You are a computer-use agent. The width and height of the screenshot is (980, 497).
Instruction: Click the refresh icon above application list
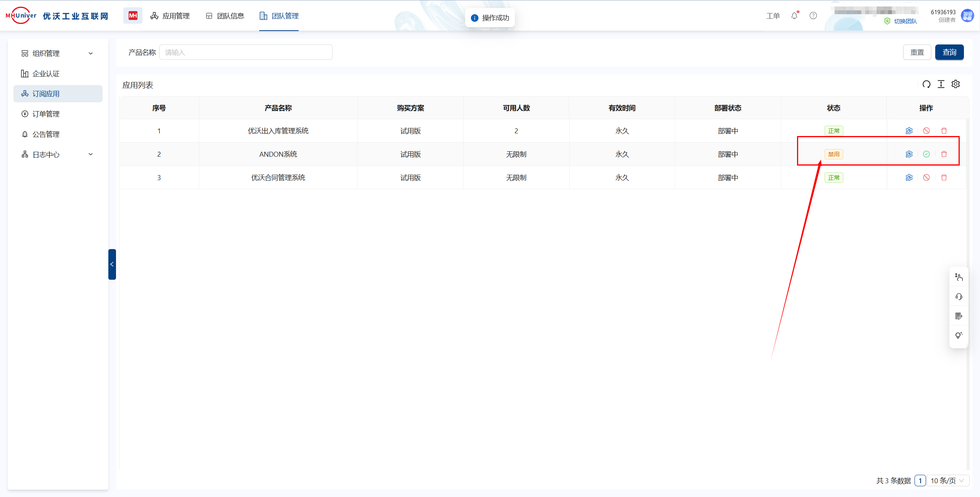926,84
